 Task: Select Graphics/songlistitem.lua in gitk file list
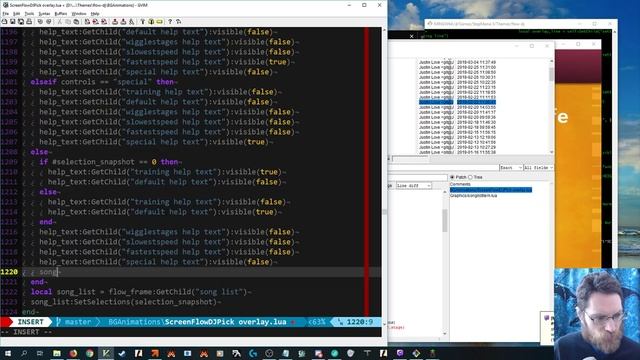(473, 196)
